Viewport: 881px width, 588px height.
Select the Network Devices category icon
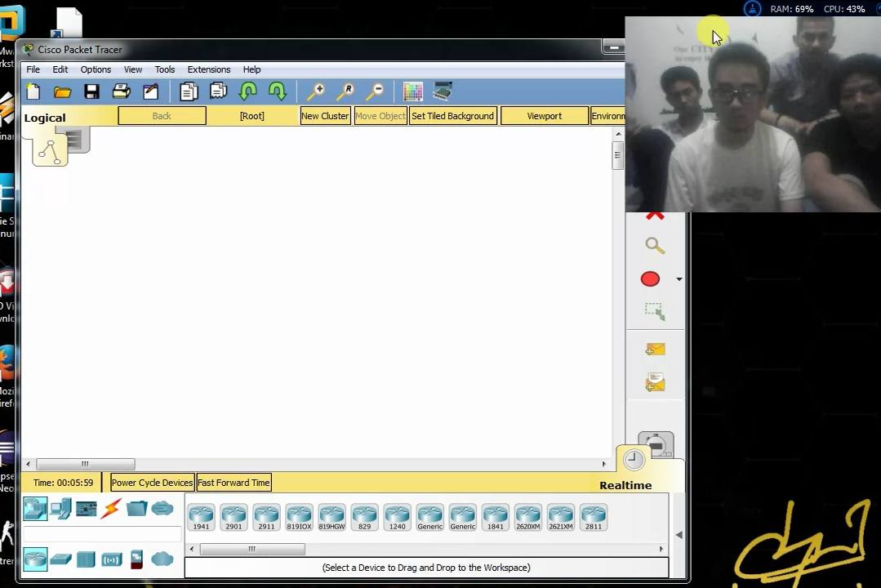tap(35, 510)
